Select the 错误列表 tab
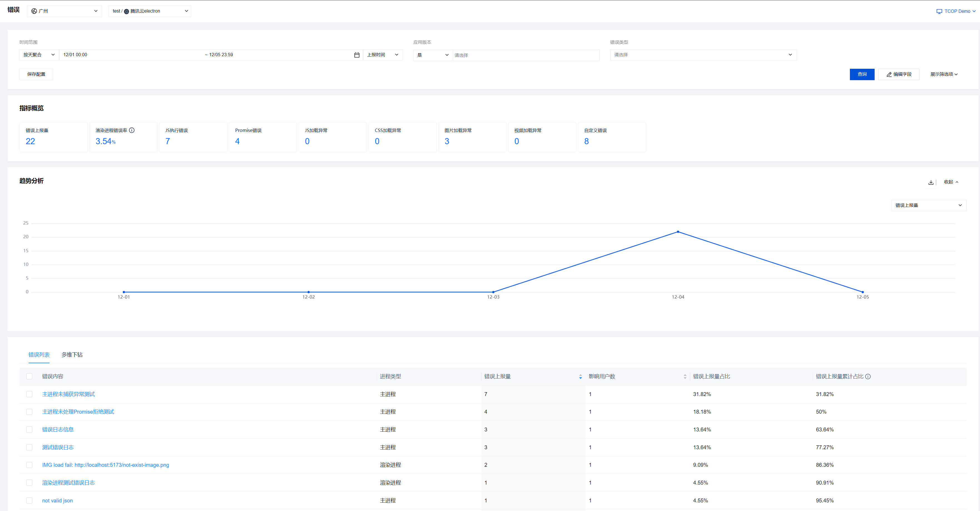 coord(39,355)
